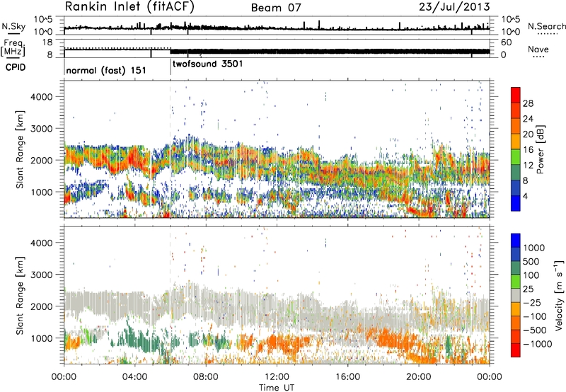This screenshot has height=392, width=566.
Task: Click the '04:00' time axis tick label
Action: click(135, 377)
